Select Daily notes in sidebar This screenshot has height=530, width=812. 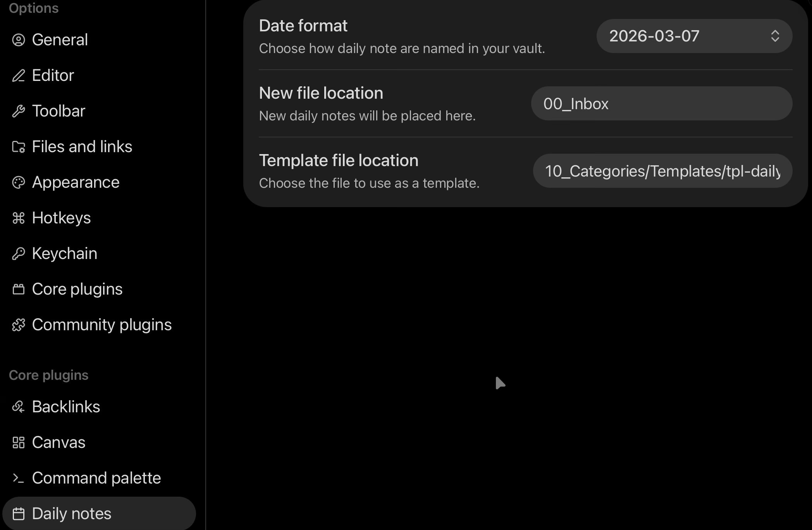click(x=71, y=514)
